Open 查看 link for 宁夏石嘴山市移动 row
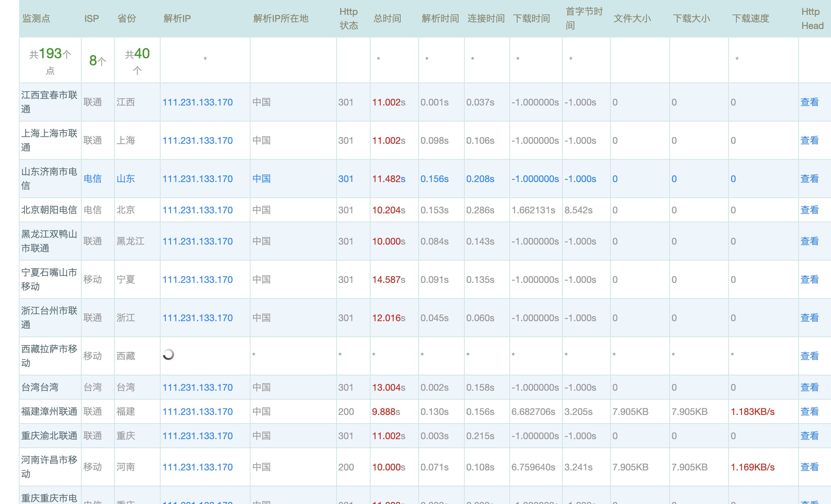 [x=810, y=279]
